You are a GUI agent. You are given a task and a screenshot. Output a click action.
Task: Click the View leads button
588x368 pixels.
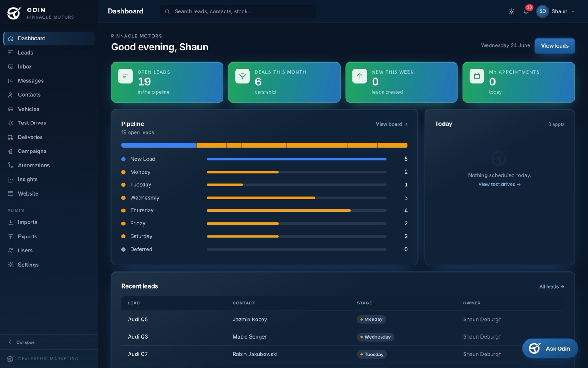(554, 45)
